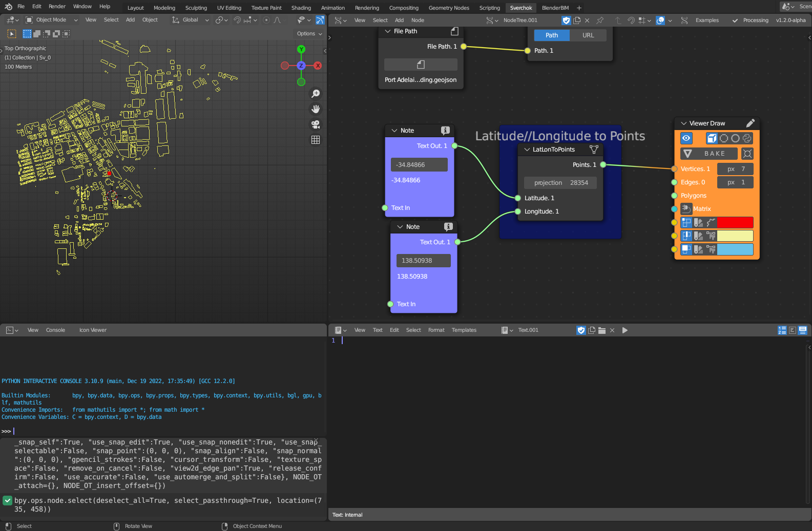The width and height of the screenshot is (812, 531).
Task: Toggle syntax highlighting in text editor
Action: pos(803,330)
